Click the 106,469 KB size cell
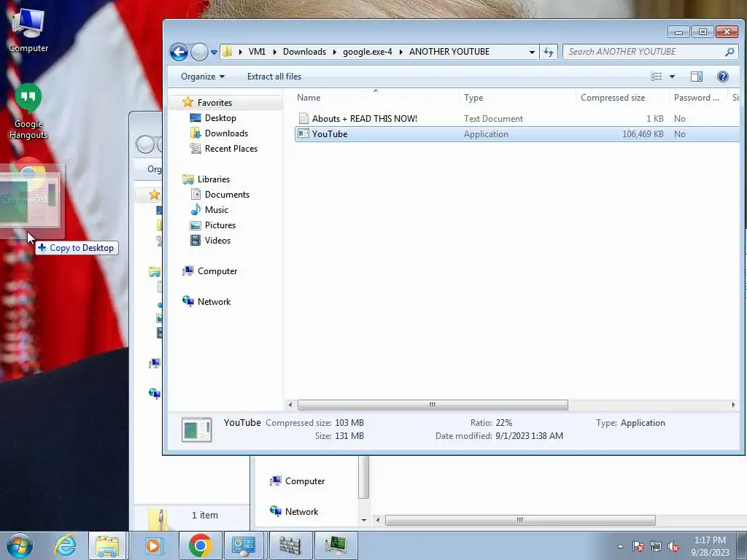The height and width of the screenshot is (560, 747). (x=643, y=134)
